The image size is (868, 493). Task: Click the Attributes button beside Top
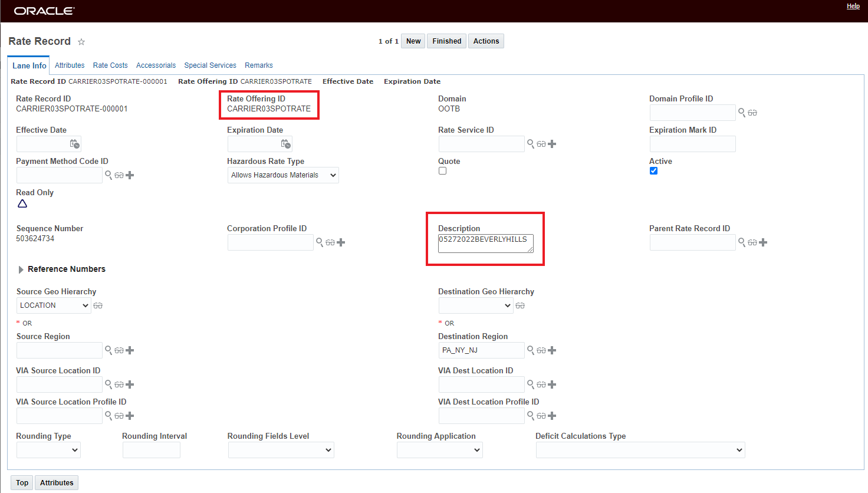[x=57, y=483]
